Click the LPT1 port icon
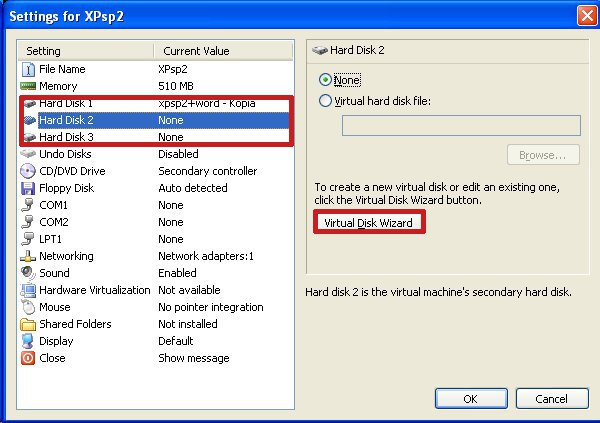 coord(28,239)
